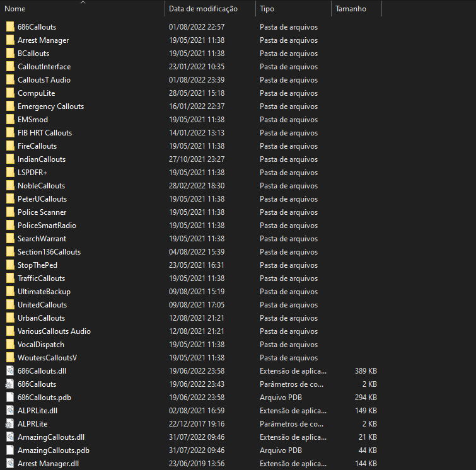Select the AmazingCallouts.pdb file icon
The width and height of the screenshot is (476, 470).
[10, 450]
